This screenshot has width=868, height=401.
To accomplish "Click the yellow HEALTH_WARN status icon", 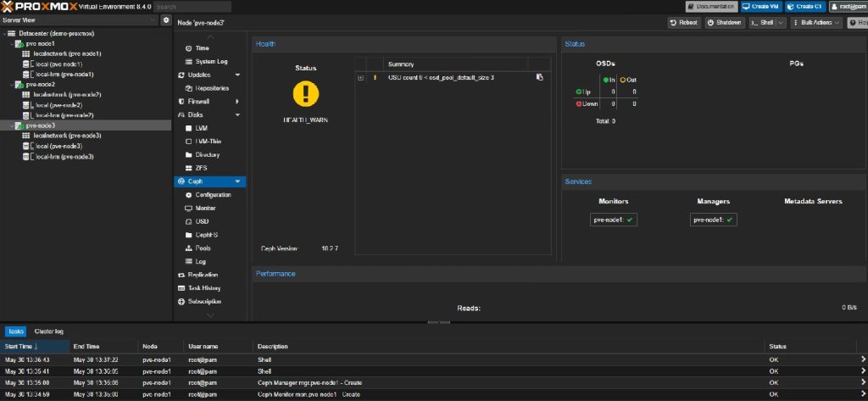I will [305, 93].
